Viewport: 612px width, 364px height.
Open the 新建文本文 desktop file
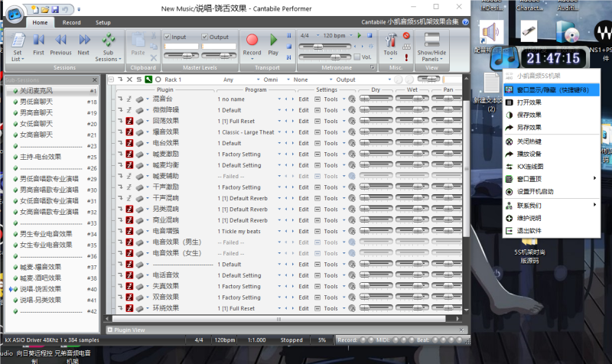[491, 92]
